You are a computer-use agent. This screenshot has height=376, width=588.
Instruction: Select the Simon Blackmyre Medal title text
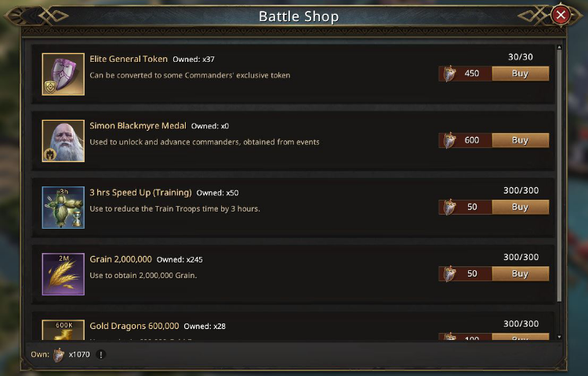coord(138,125)
